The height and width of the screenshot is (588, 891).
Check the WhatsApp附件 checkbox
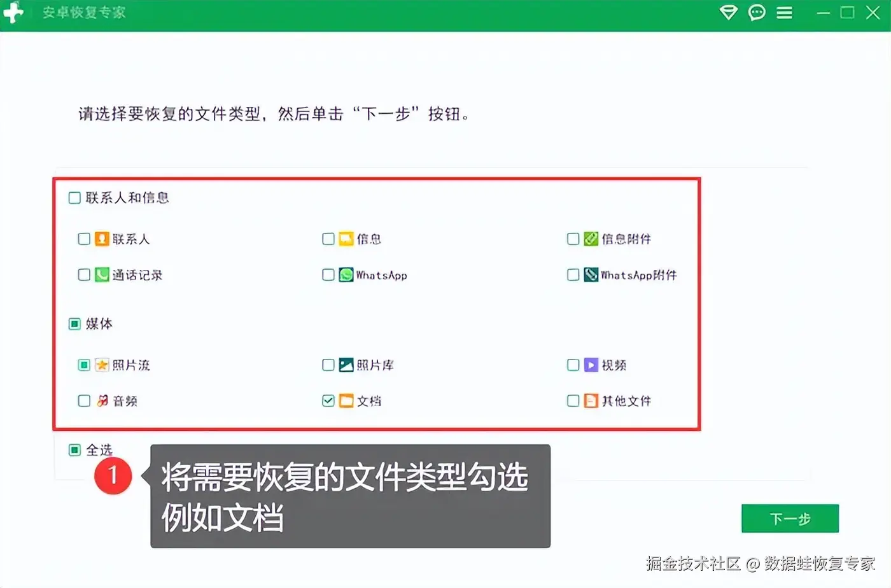coord(573,275)
